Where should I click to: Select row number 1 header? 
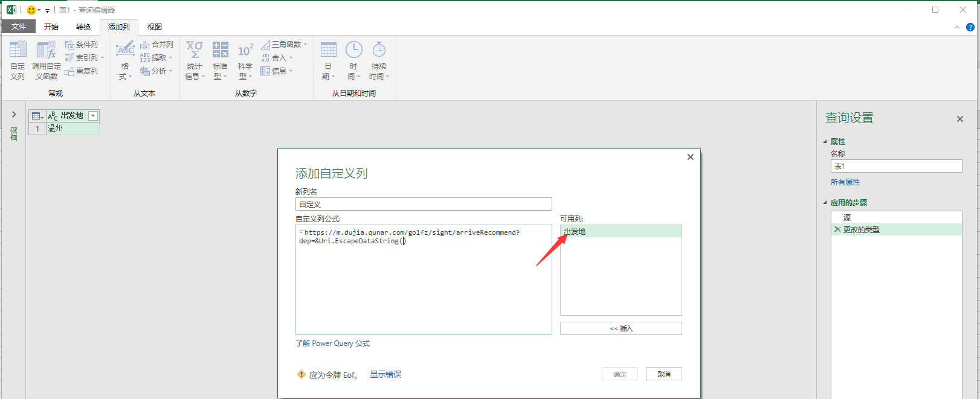click(37, 129)
